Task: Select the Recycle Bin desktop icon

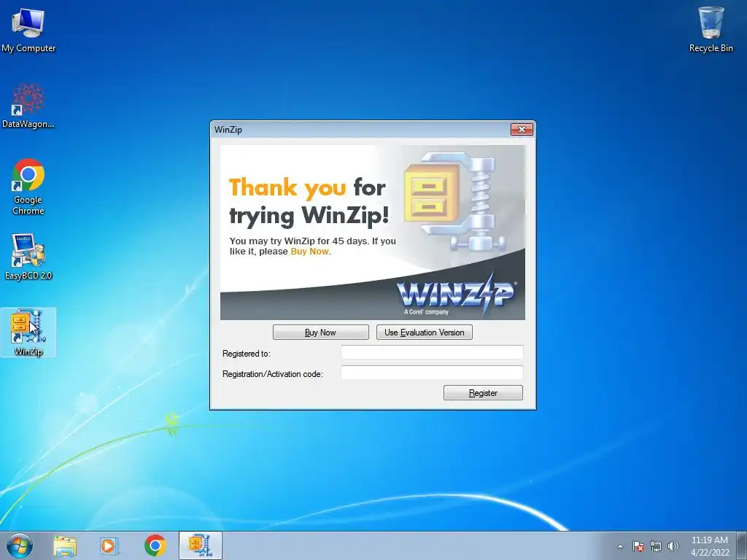Action: point(711,29)
